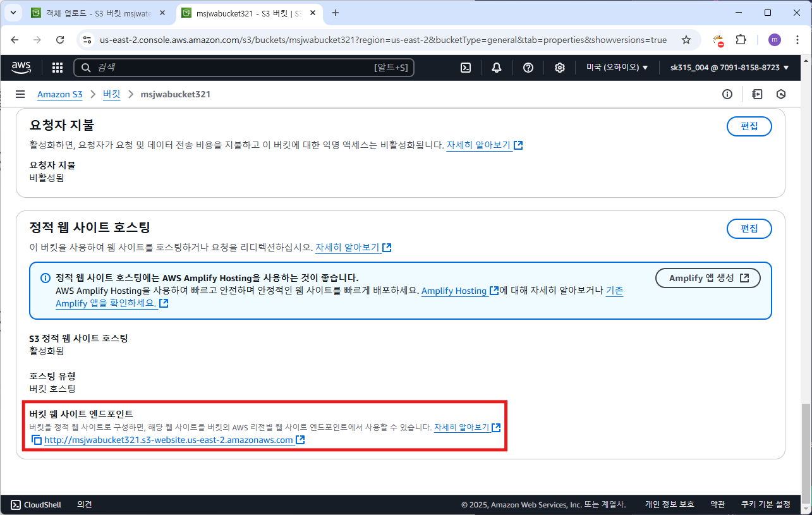Close the msjwabucket321 browser tab
The height and width of the screenshot is (515, 812).
point(312,13)
